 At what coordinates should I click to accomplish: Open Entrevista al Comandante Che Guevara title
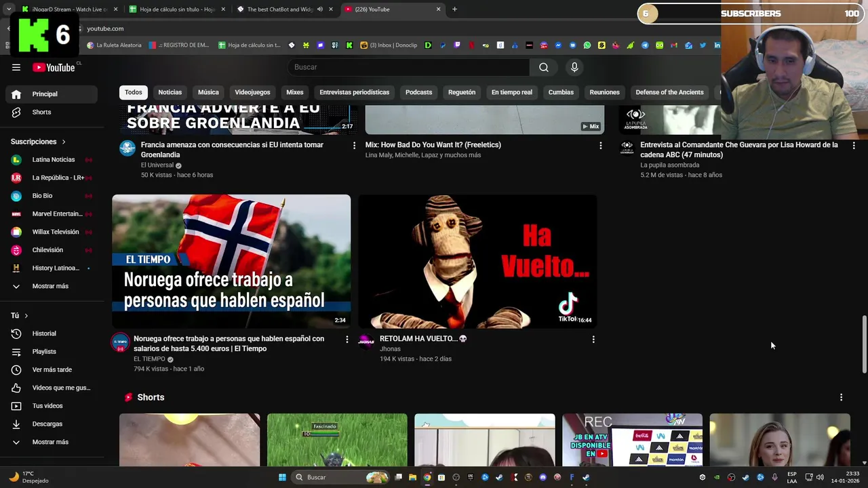pyautogui.click(x=739, y=150)
